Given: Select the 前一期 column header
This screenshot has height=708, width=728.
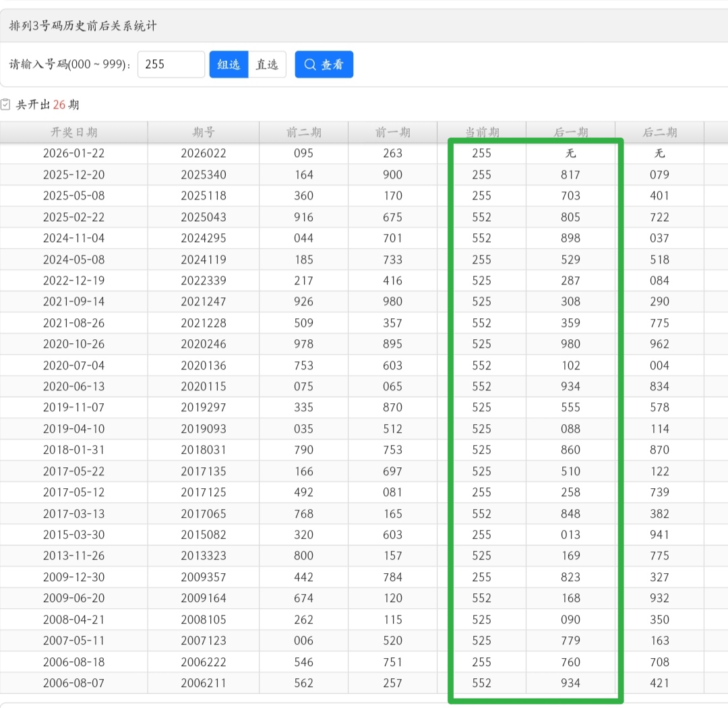Looking at the screenshot, I should coord(392,132).
